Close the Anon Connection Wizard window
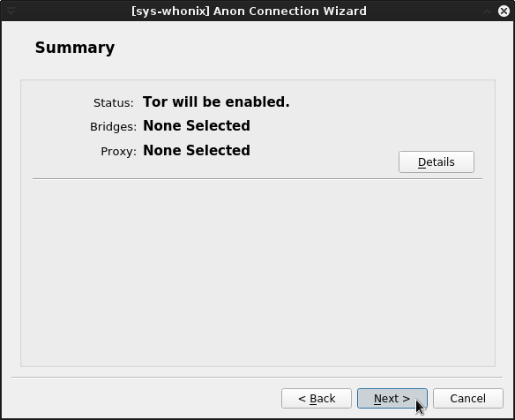This screenshot has height=420, width=515. [x=504, y=11]
